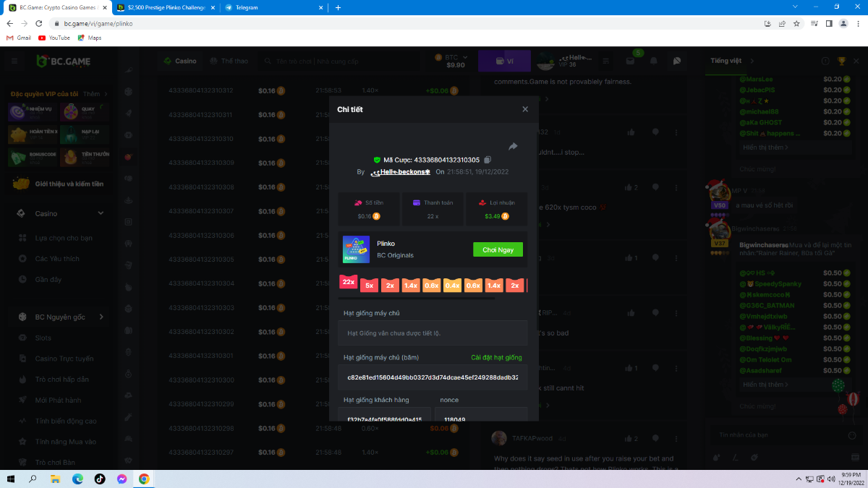Switch to $2,500 Prestige Plinko Challenge tab

[165, 7]
